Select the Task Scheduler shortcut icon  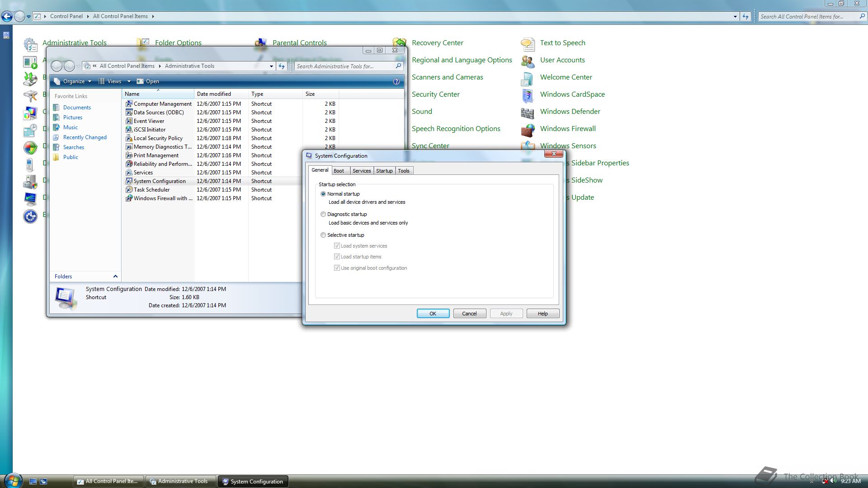pos(129,190)
